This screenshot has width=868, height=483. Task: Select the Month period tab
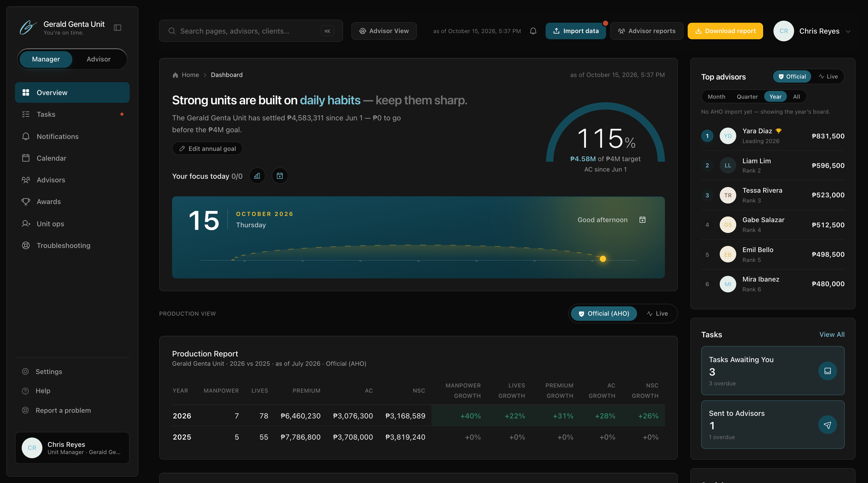tap(716, 97)
